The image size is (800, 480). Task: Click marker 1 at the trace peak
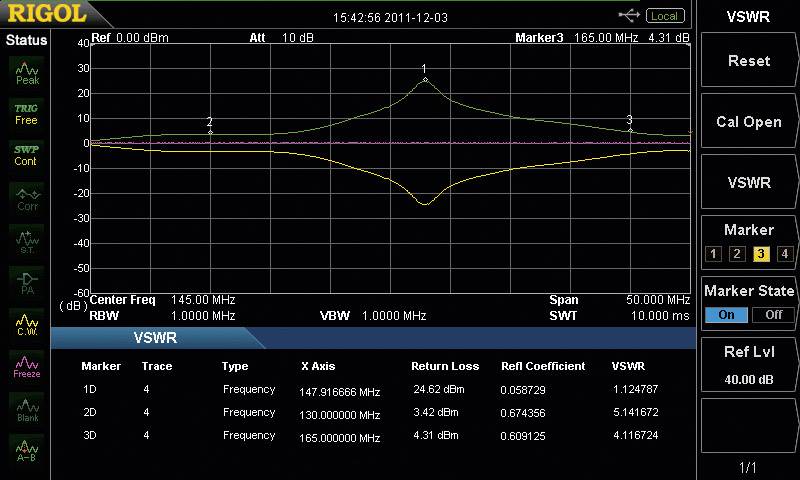[x=425, y=79]
